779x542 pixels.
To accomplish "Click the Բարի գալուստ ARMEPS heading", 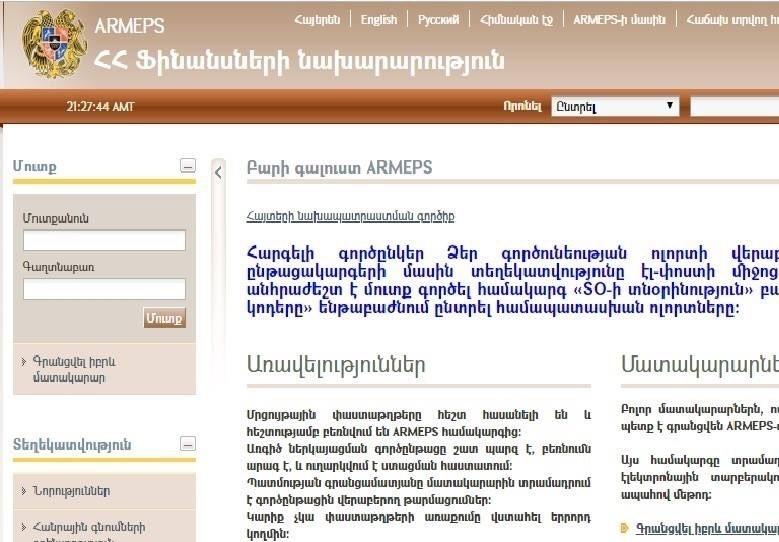I will pyautogui.click(x=339, y=168).
